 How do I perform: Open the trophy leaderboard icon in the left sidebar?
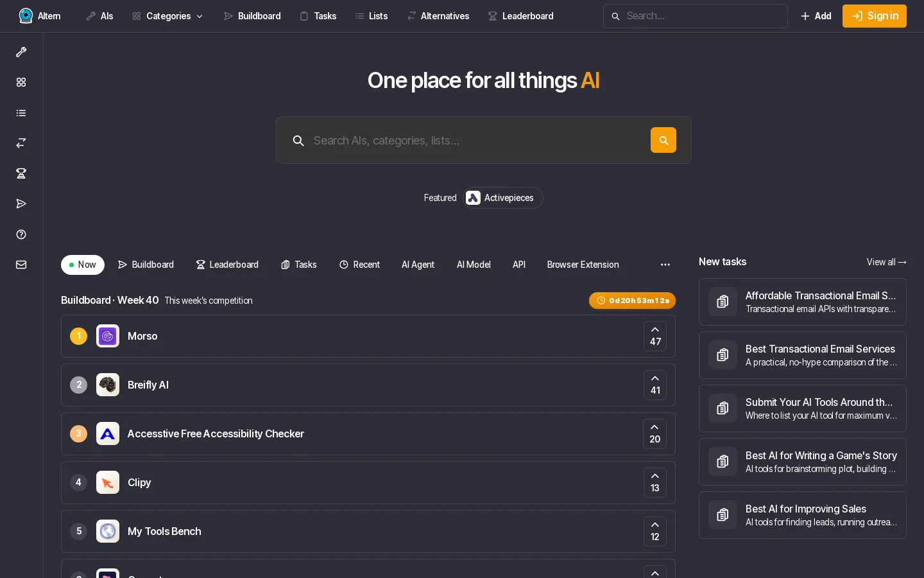click(x=21, y=173)
